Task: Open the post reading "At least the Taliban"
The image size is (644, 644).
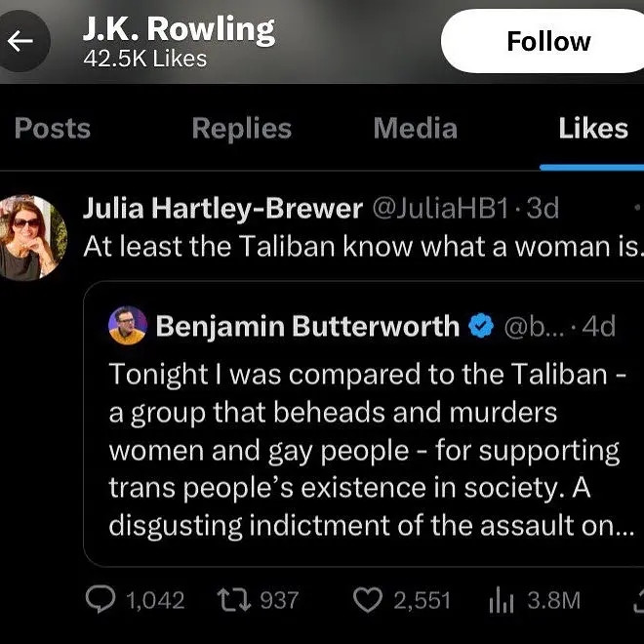Action: [361, 246]
